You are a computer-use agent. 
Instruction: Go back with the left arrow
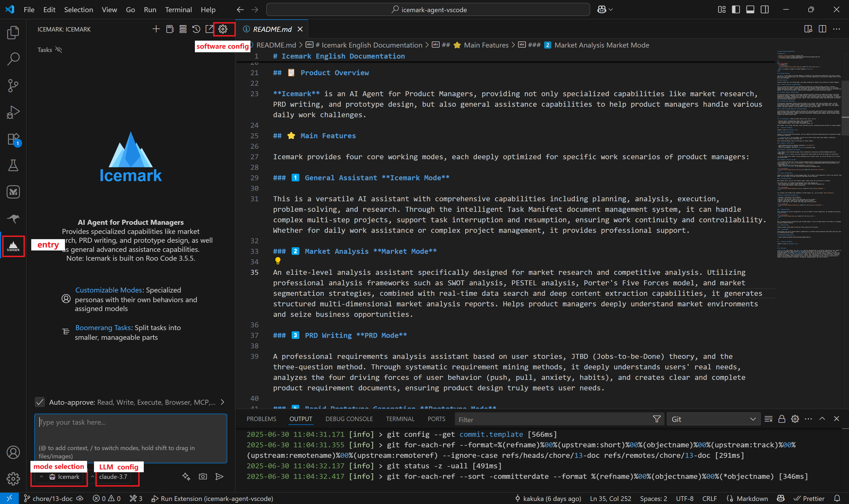(240, 9)
